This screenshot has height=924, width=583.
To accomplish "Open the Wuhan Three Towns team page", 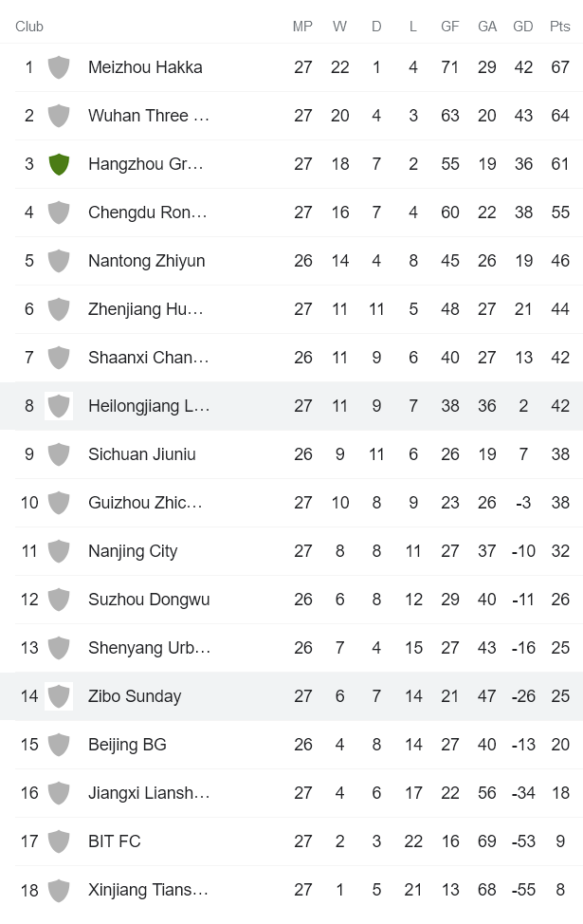I will (x=149, y=115).
